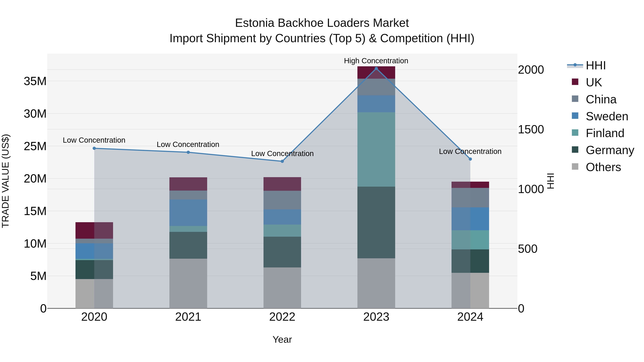Image resolution: width=644 pixels, height=362 pixels.
Task: Click the 2022 Finland bar segment
Action: click(282, 231)
